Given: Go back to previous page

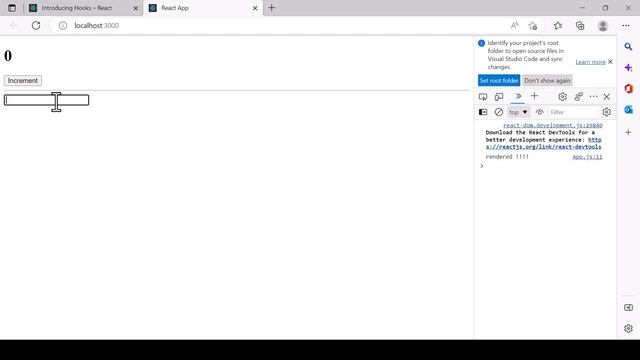Looking at the screenshot, I should coord(13,26).
